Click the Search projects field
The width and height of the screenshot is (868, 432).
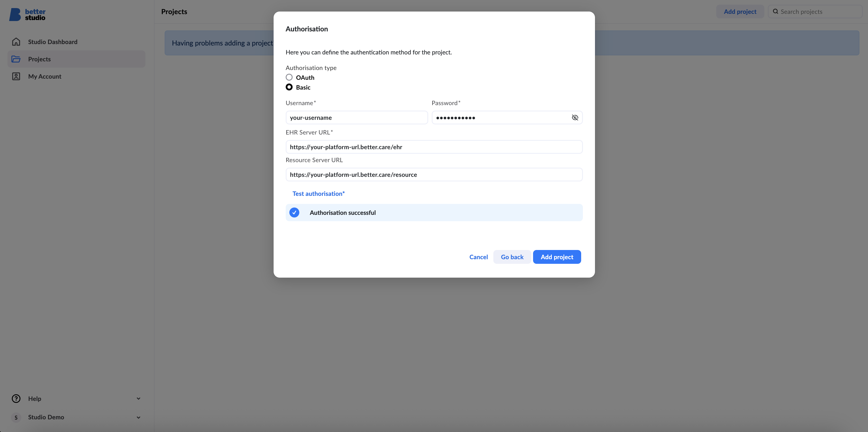[815, 12]
